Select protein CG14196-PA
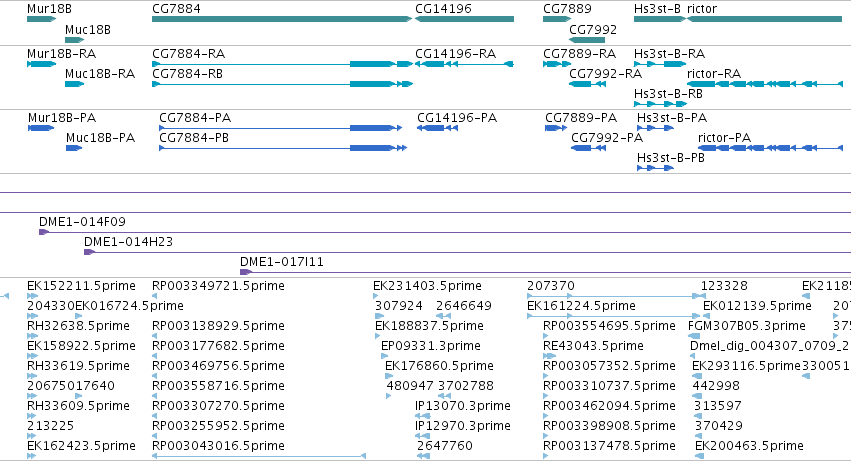Viewport: 851px width, 461px height. [x=457, y=118]
